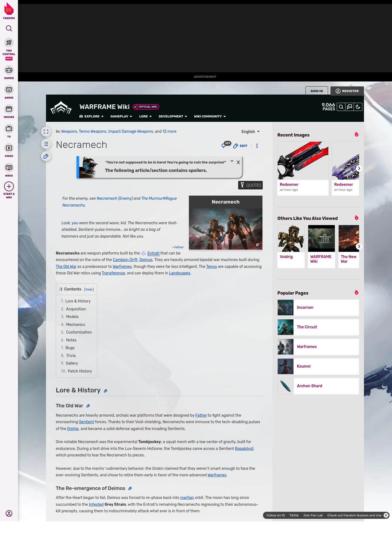Click the floating pencil edit icon
Image resolution: width=392 pixels, height=545 pixels.
[x=46, y=156]
